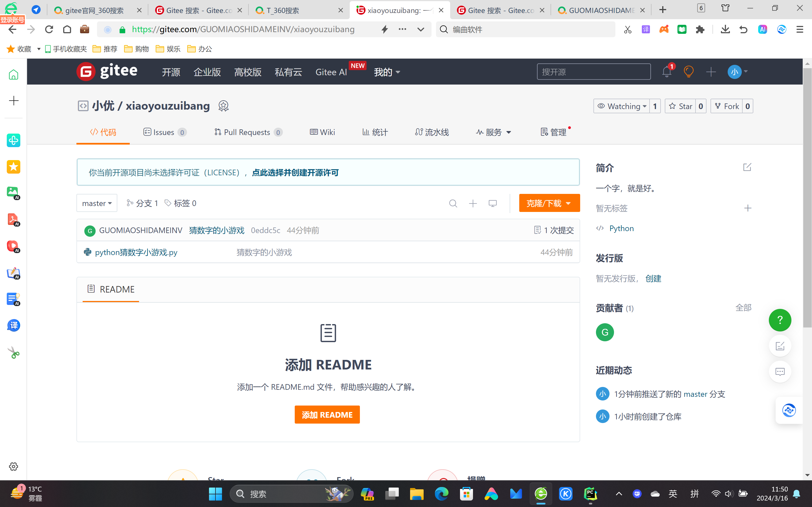Open the scissors screenshot tool in the browser sidebar
This screenshot has height=507, width=812.
[x=14, y=352]
